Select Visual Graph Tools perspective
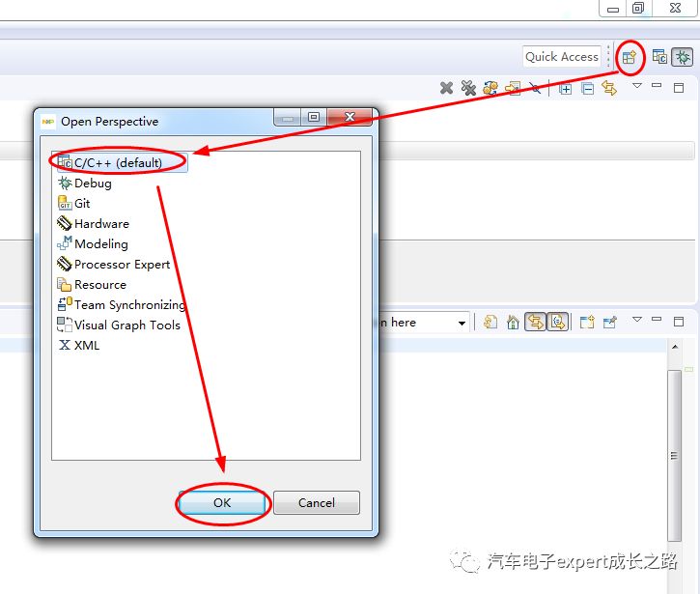 coord(119,325)
